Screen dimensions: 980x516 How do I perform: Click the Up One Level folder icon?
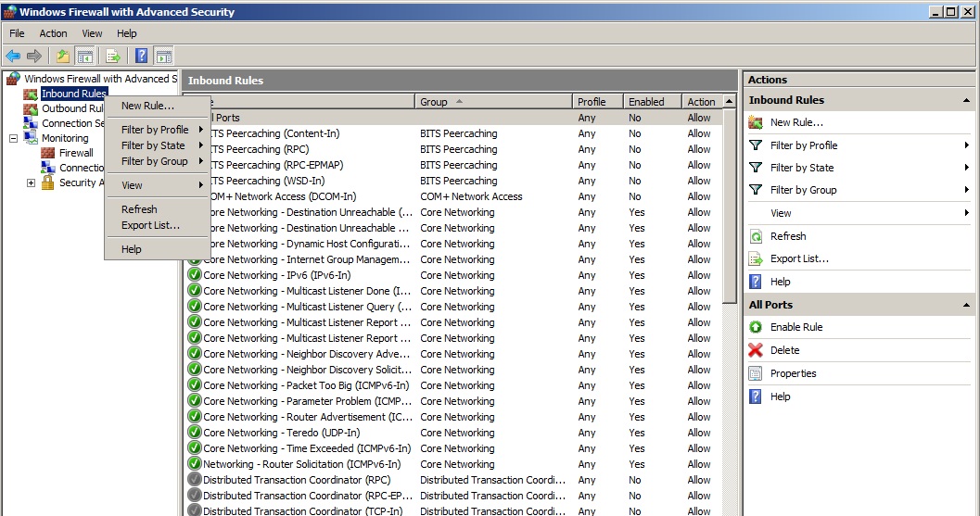tap(63, 57)
